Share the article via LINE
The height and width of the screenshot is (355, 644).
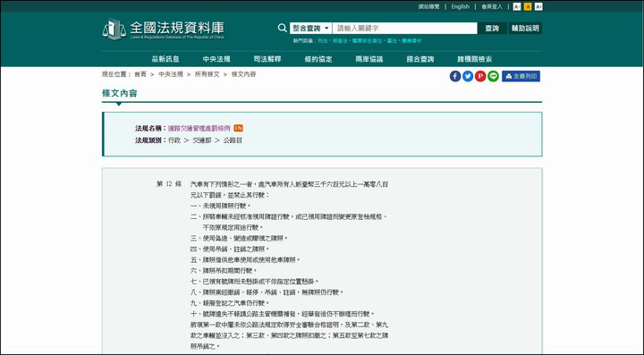click(493, 76)
